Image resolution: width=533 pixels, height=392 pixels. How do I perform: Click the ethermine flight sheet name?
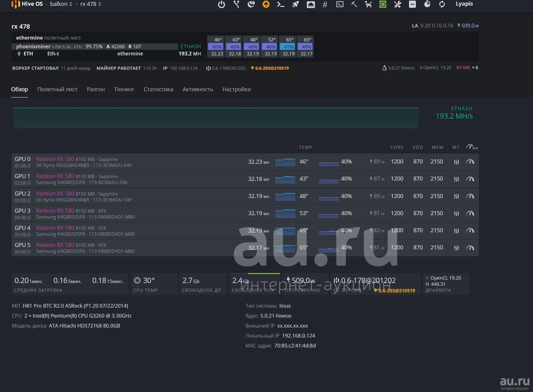click(29, 38)
